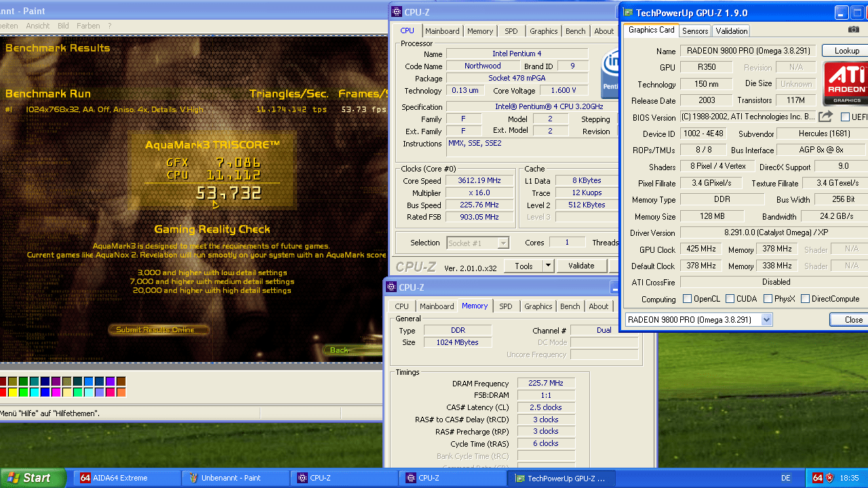
Task: Toggle the CUDA checkbox
Action: coord(730,299)
